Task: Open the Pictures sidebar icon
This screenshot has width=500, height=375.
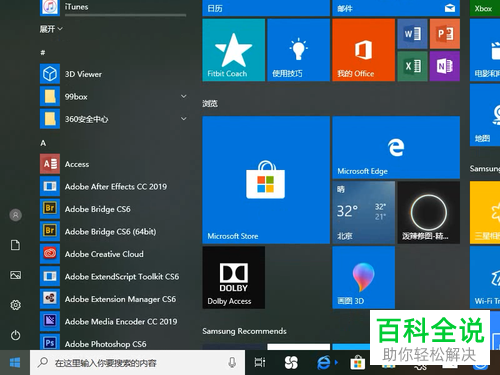Action: [15, 275]
